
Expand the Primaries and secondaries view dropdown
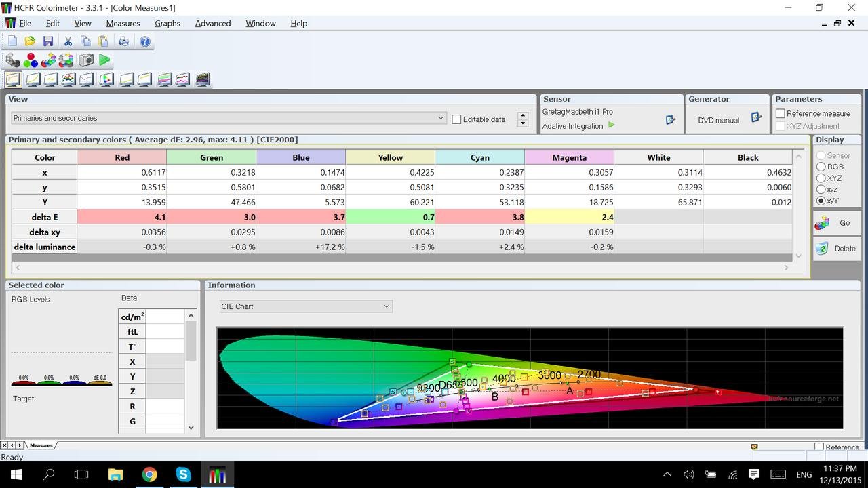click(441, 118)
